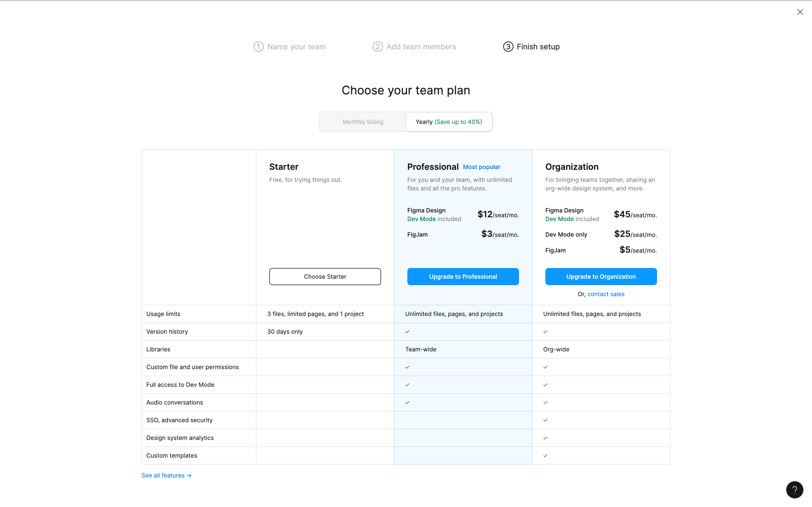Click the green Dev Mode text under Professional
The width and height of the screenshot is (812, 507).
click(421, 219)
